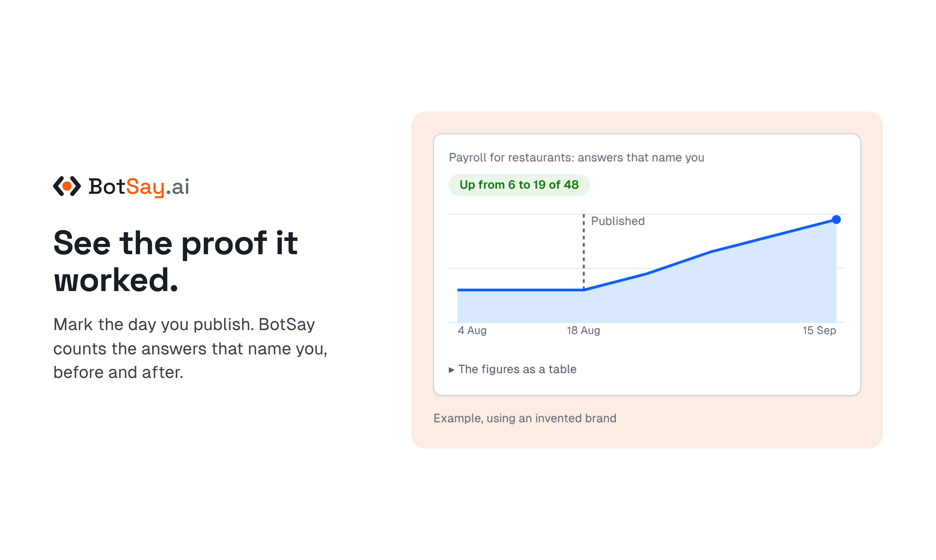Viewport: 936px width, 560px height.
Task: Click the 'Mark the day you publish' paragraph
Action: pos(190,348)
